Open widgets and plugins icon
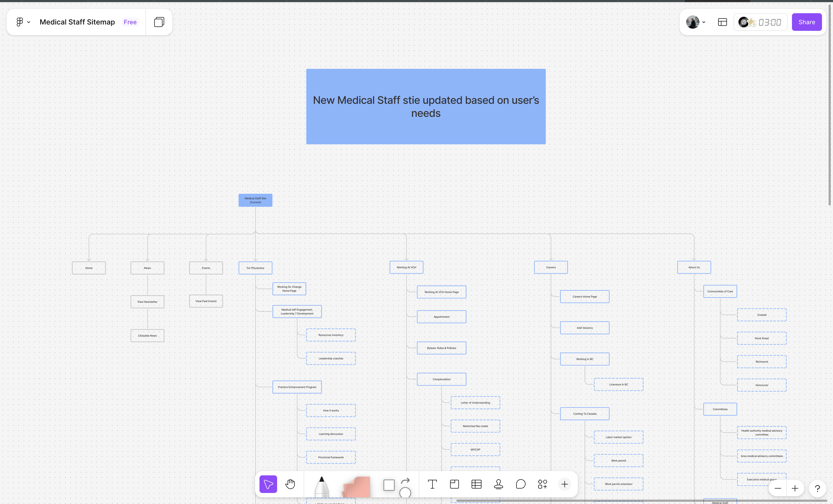833x504 pixels. coord(542,484)
